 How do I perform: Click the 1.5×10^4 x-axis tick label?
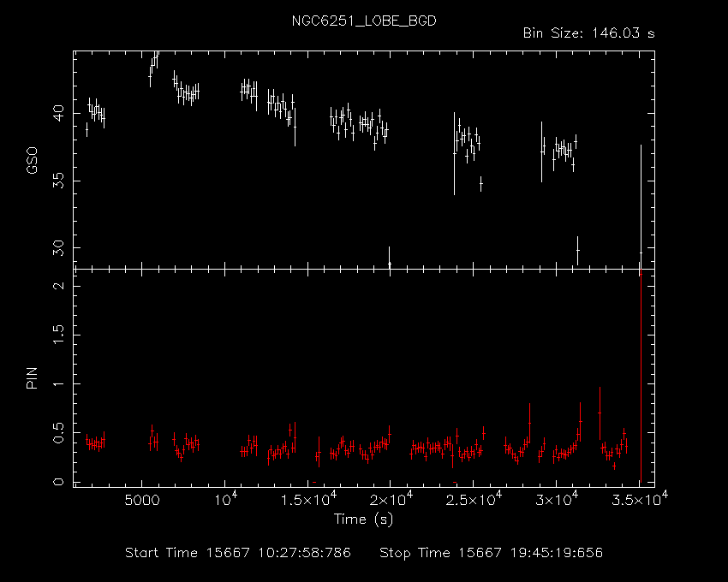click(308, 499)
